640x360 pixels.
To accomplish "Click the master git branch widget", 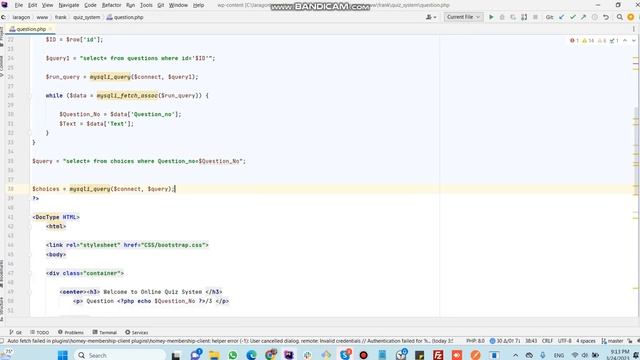I will pyautogui.click(x=612, y=341).
